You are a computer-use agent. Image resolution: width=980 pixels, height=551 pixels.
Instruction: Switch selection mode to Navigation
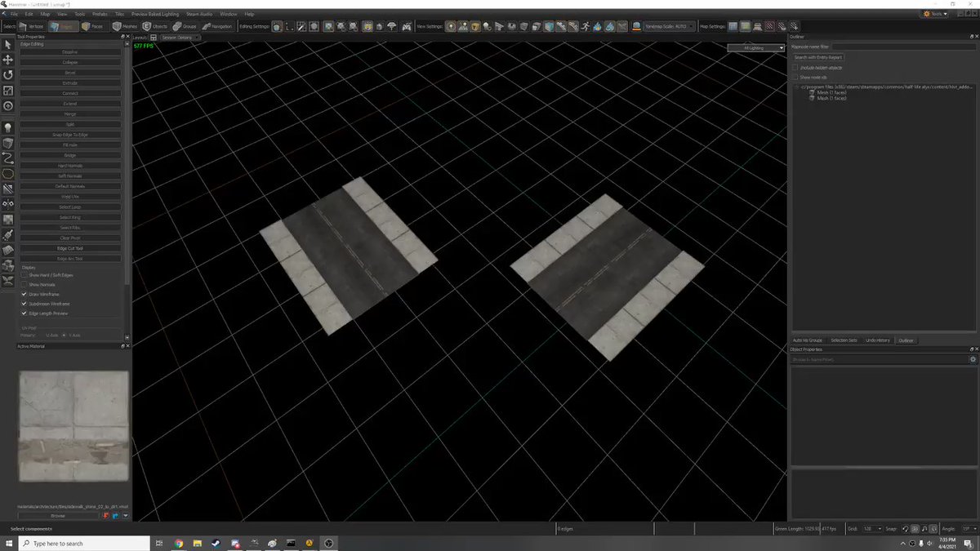[x=217, y=26]
